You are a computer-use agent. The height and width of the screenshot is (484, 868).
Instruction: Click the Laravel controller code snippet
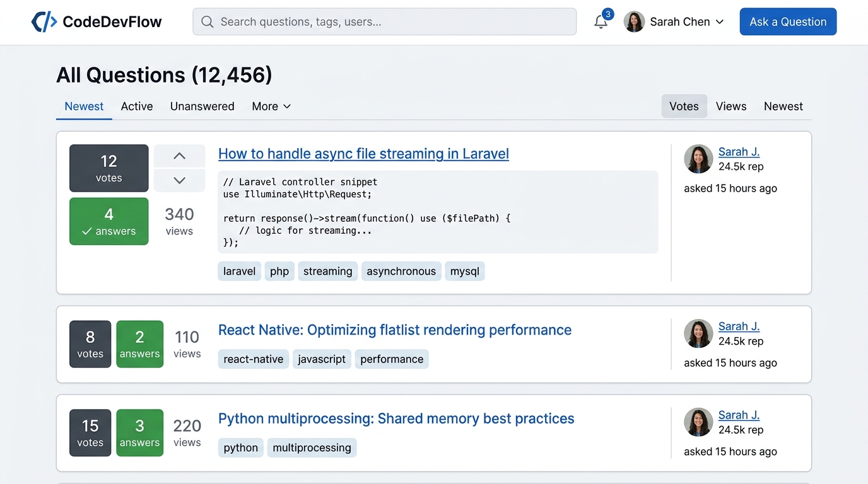[438, 212]
